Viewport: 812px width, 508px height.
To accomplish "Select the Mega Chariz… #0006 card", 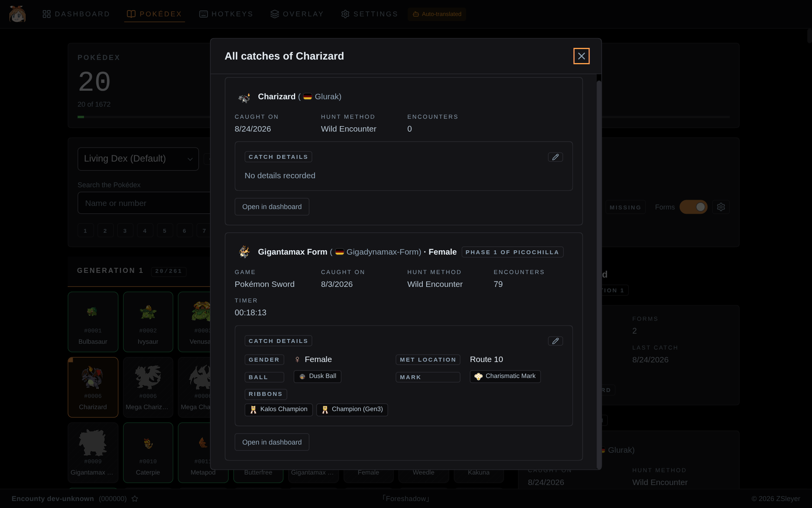I will click(148, 387).
